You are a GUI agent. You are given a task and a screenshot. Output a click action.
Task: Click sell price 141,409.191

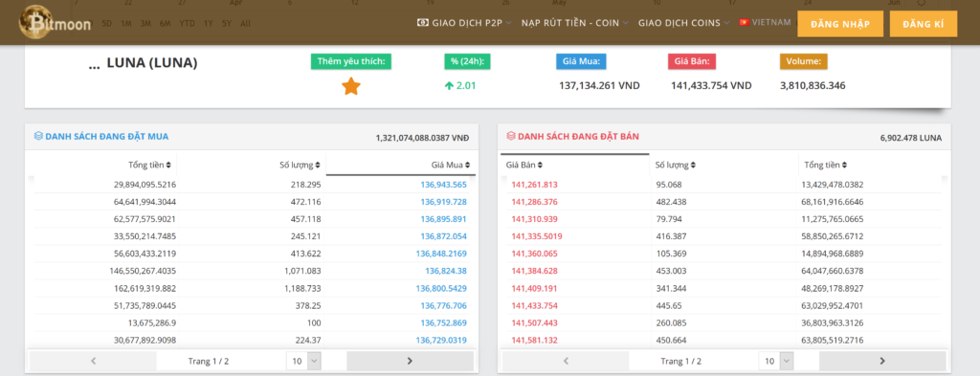tap(534, 289)
